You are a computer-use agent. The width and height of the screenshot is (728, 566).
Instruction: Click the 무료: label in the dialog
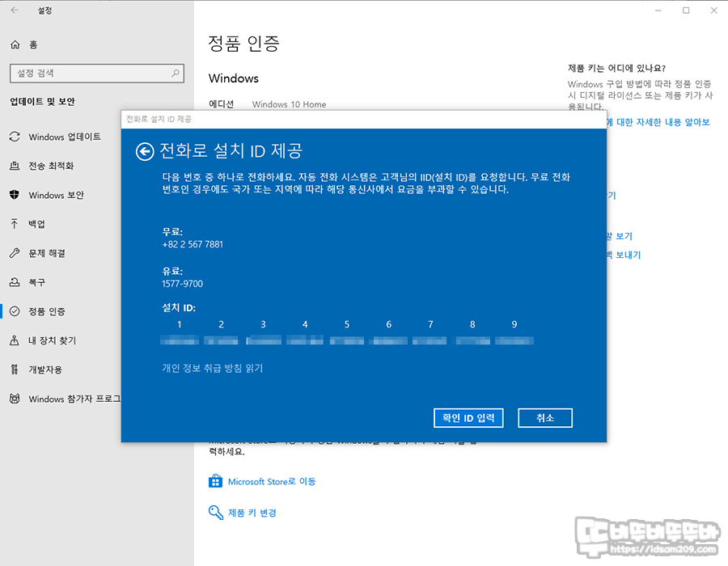(x=172, y=231)
